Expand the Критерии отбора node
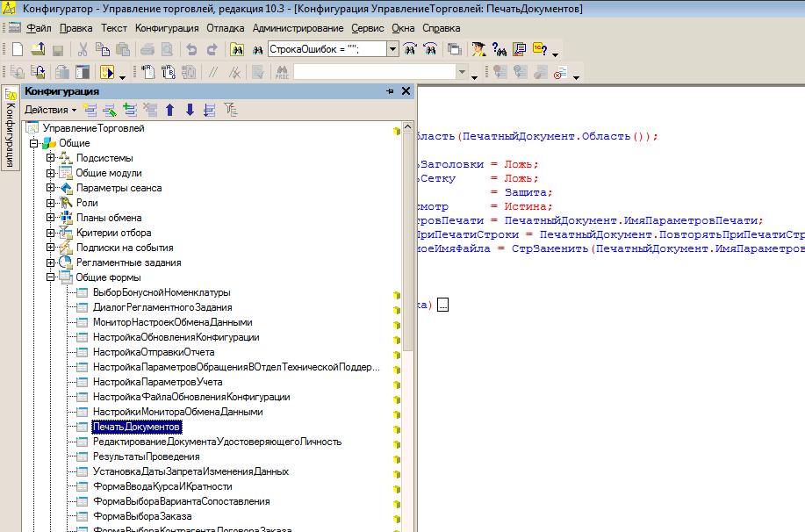This screenshot has width=805, height=532. [50, 233]
